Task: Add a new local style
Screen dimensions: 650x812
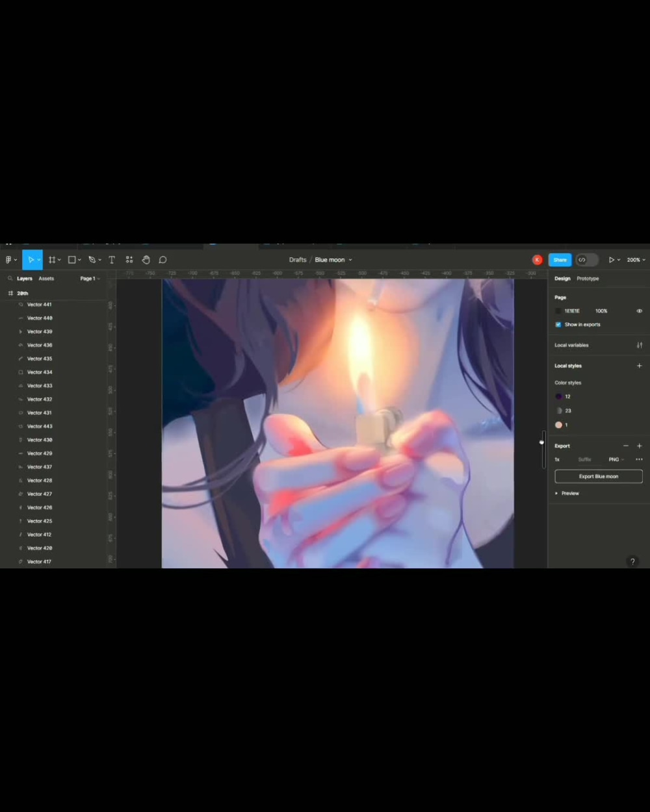Action: click(640, 366)
